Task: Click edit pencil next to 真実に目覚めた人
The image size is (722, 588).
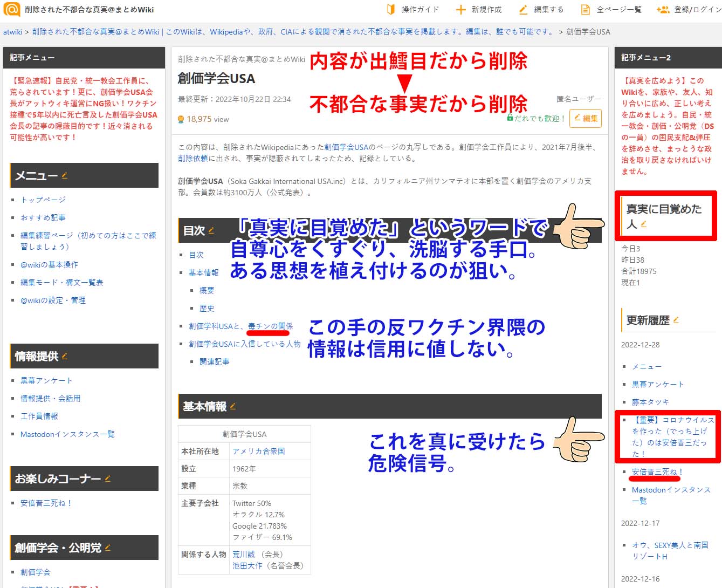Action: (x=644, y=223)
